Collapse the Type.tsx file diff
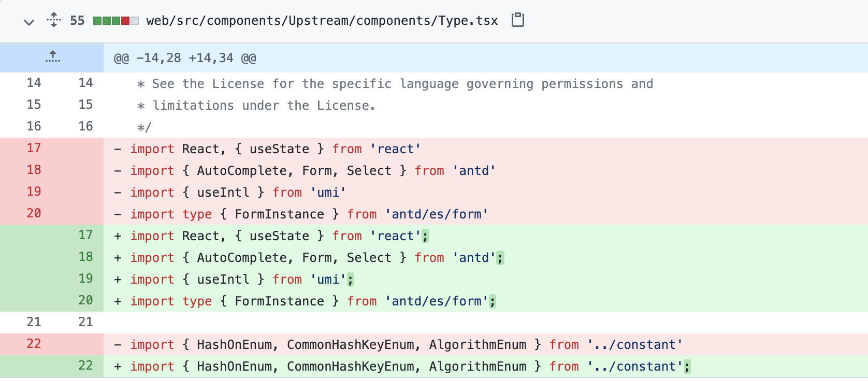The image size is (868, 381). [x=29, y=22]
